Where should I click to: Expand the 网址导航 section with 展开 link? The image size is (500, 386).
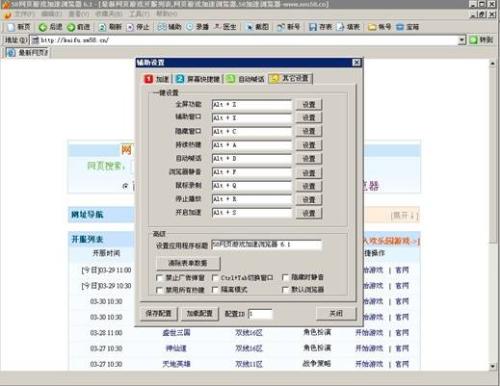click(x=404, y=216)
